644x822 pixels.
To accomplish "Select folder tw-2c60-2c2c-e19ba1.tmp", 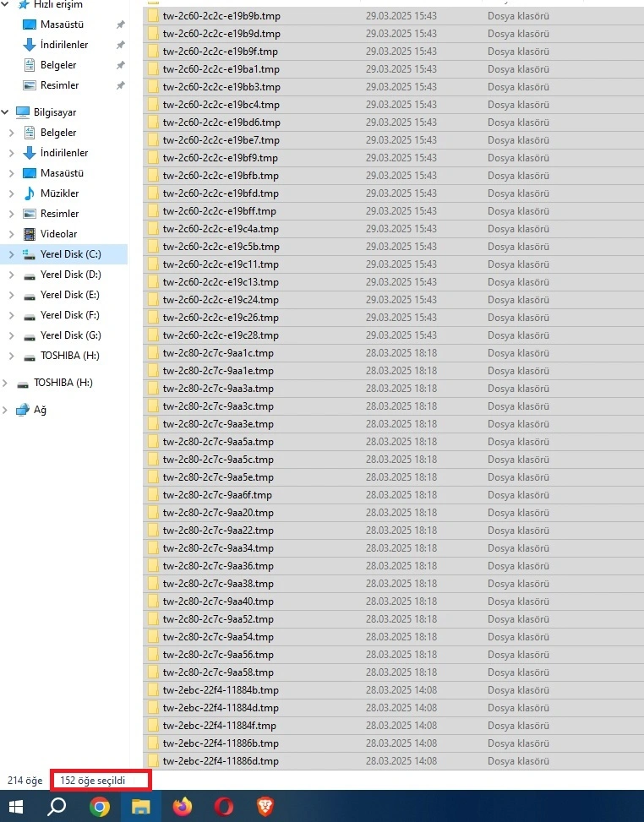I will click(x=221, y=69).
